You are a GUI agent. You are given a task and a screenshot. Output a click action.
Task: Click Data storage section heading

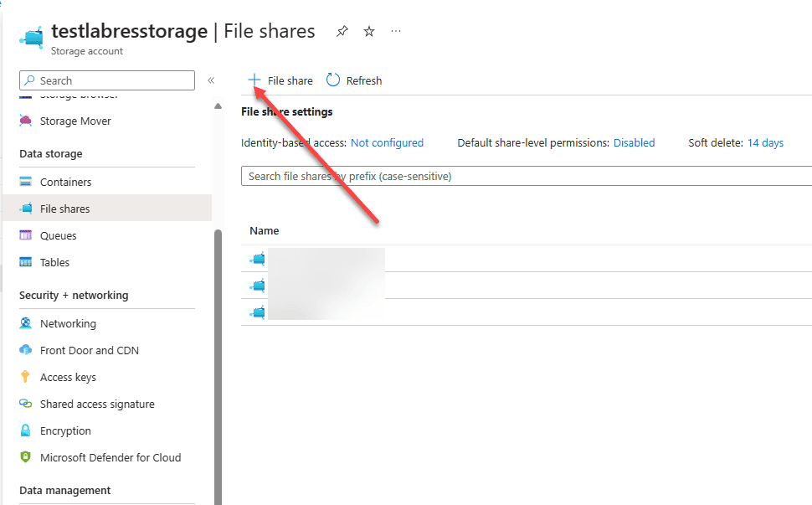click(x=51, y=154)
